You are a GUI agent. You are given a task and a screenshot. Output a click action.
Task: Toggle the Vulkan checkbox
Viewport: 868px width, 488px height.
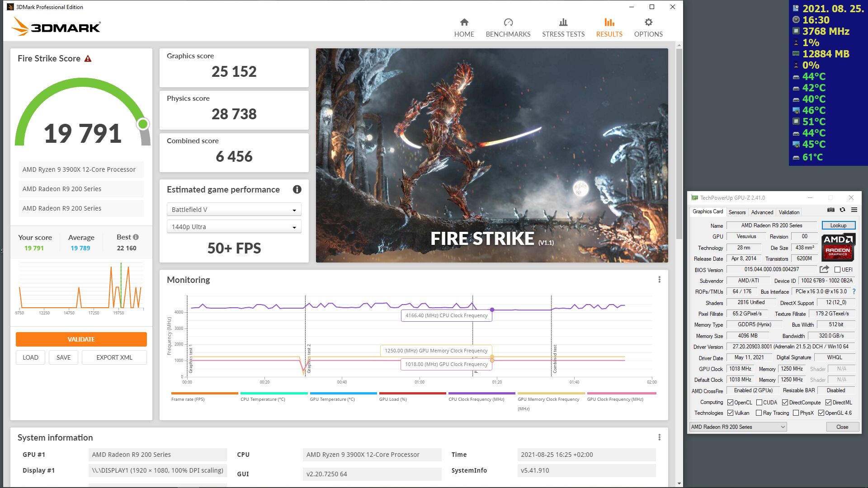[x=730, y=413]
